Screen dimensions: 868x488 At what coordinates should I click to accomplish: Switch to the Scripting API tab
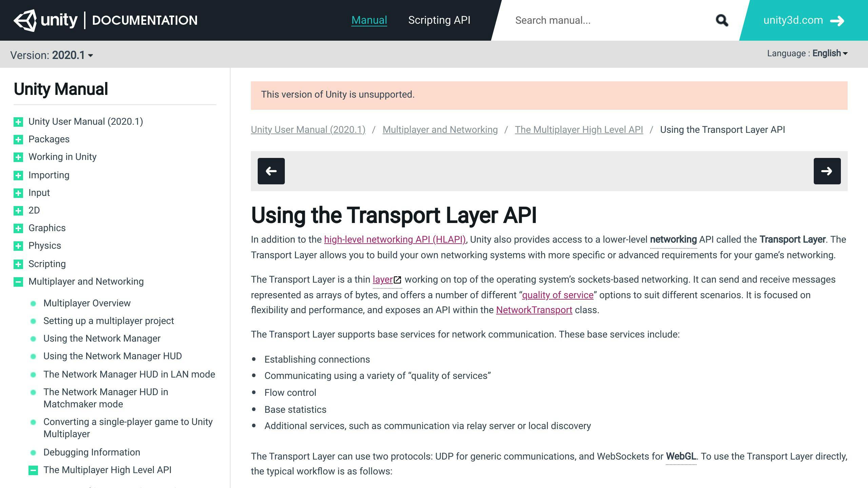(x=439, y=20)
